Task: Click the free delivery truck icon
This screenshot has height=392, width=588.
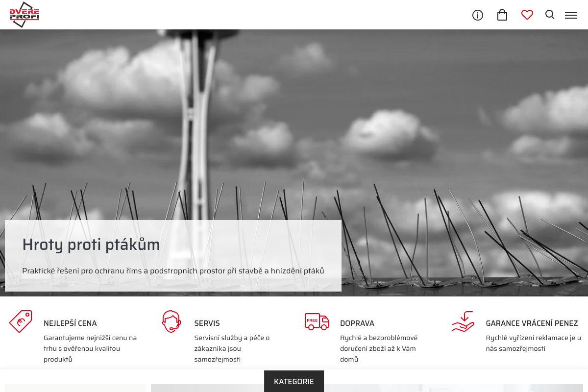Action: click(317, 321)
